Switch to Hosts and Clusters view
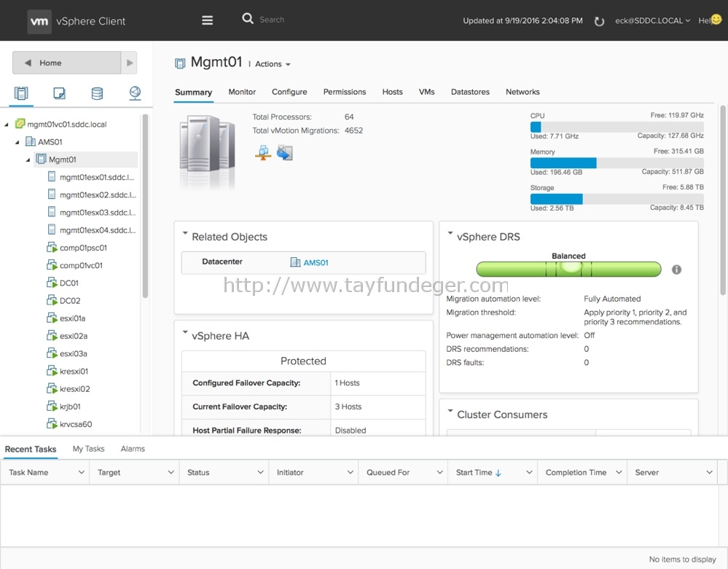This screenshot has width=728, height=569. (21, 93)
